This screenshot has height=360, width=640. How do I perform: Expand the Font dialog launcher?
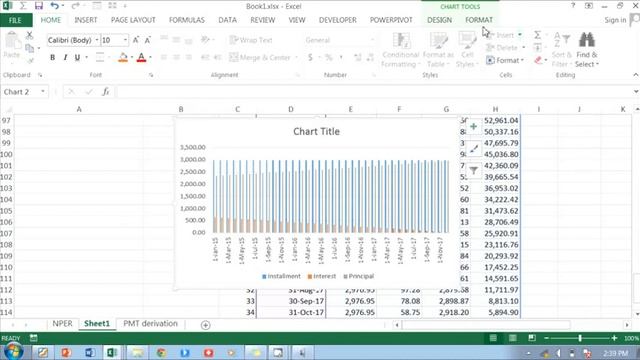tap(151, 75)
